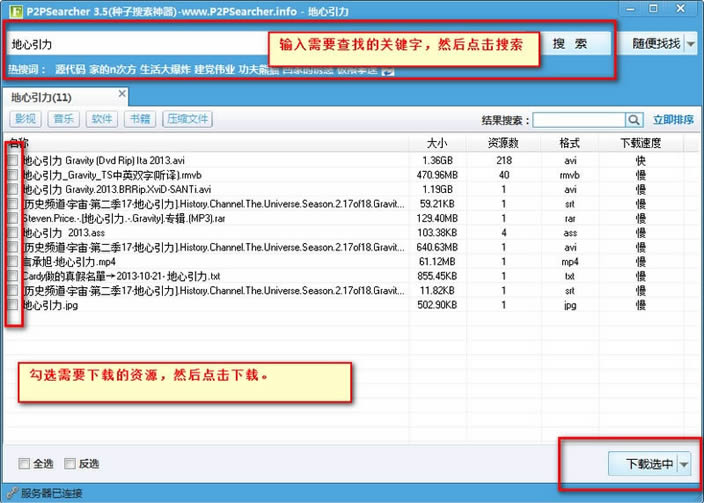Click the 下载选中 download button
Viewport: 704px width, 503px height.
[x=644, y=464]
